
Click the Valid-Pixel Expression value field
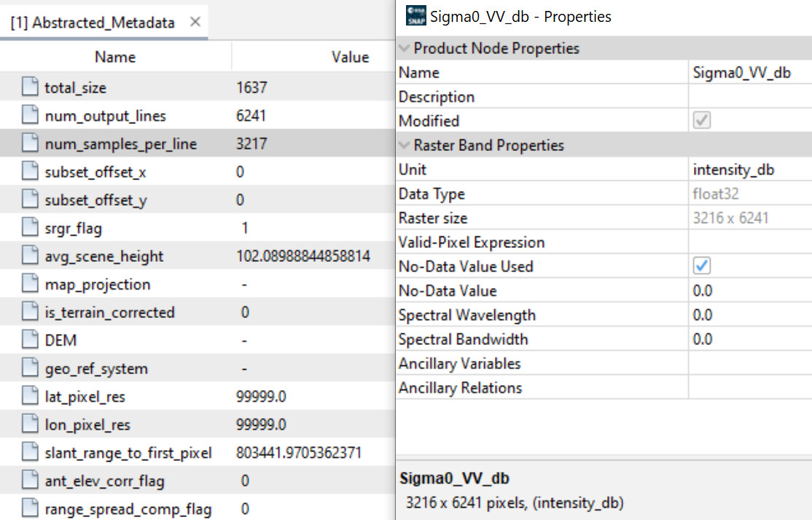(750, 242)
